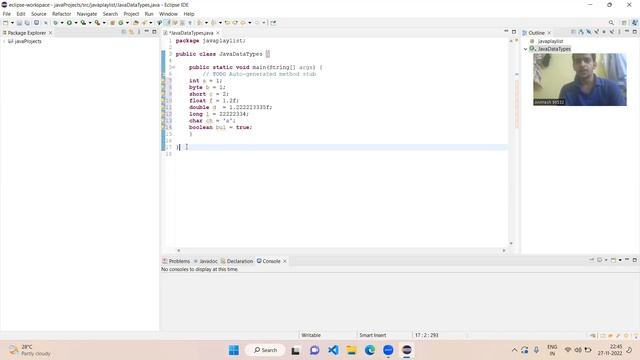The image size is (640, 360).
Task: Click the External Tools run icon
Action: point(98,23)
